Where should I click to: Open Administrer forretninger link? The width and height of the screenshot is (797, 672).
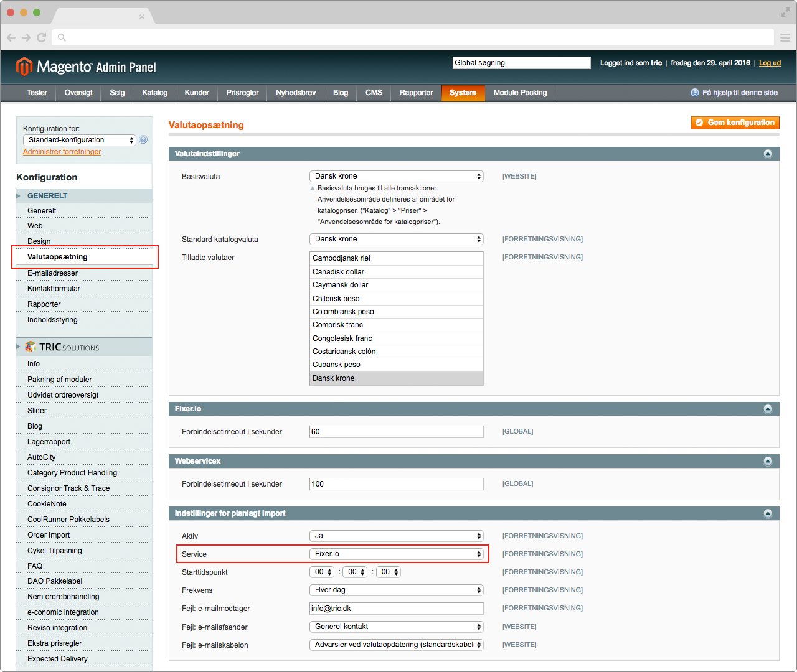[x=62, y=152]
